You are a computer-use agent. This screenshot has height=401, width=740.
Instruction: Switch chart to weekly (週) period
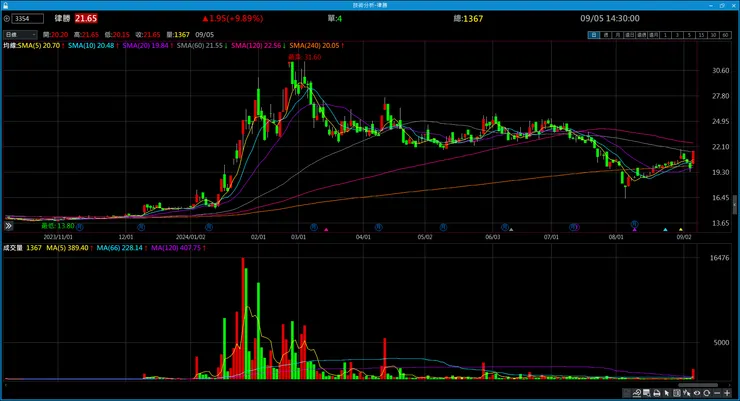606,35
